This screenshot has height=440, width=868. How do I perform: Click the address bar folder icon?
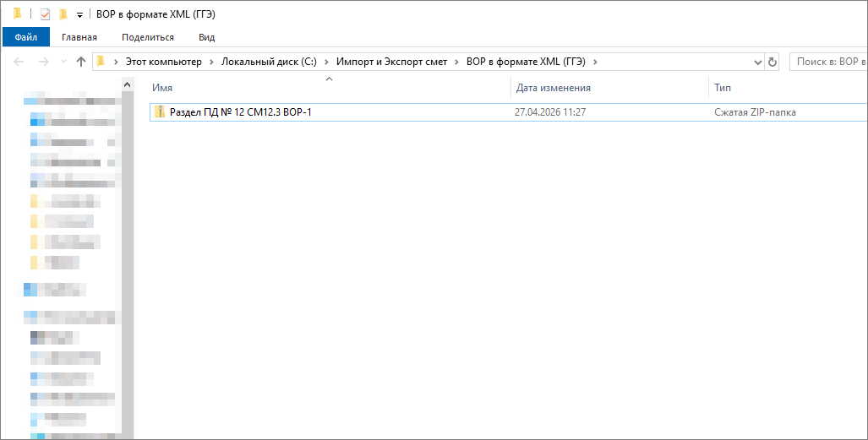[101, 62]
